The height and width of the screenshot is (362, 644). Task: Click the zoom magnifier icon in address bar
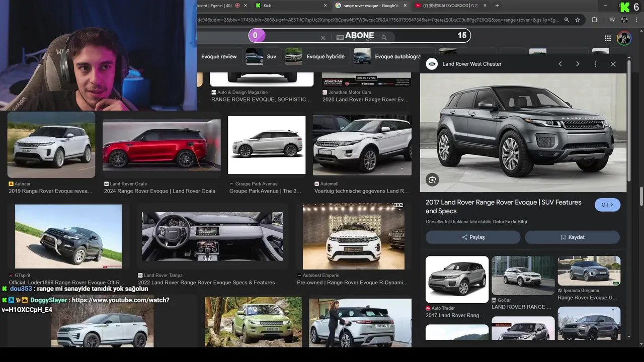[x=567, y=20]
